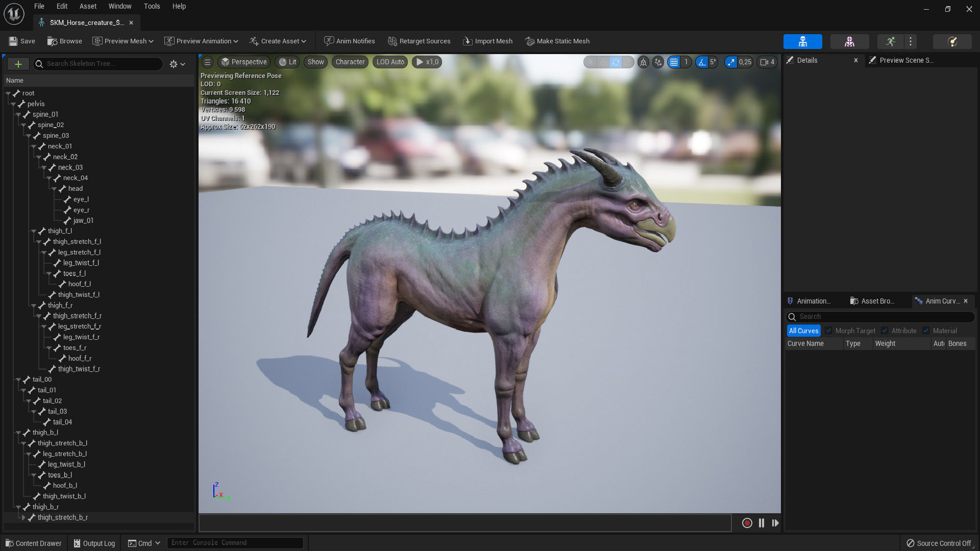Collapse the tail_00 bone branch
Image resolution: width=980 pixels, height=551 pixels.
(x=18, y=380)
